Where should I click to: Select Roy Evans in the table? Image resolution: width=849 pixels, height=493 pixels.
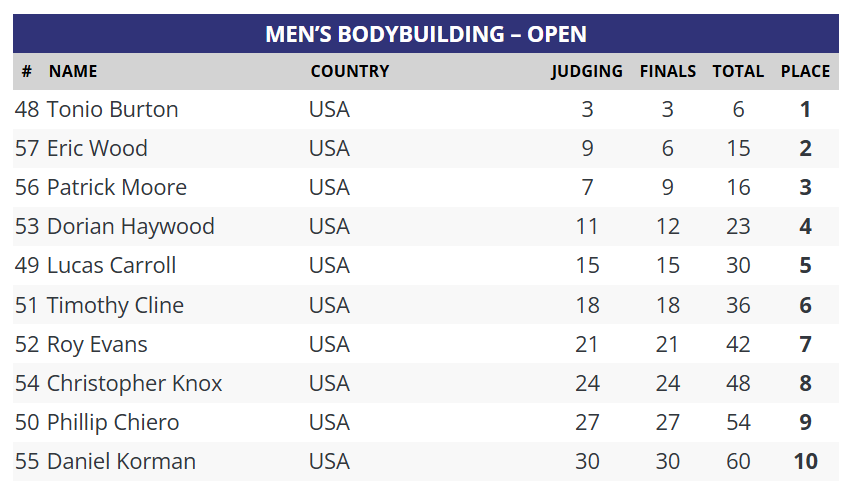tap(97, 345)
